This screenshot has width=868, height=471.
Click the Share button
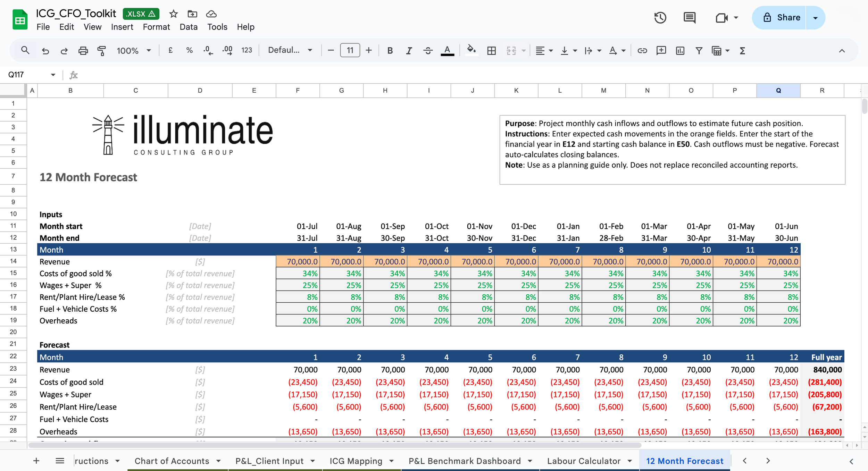click(781, 18)
